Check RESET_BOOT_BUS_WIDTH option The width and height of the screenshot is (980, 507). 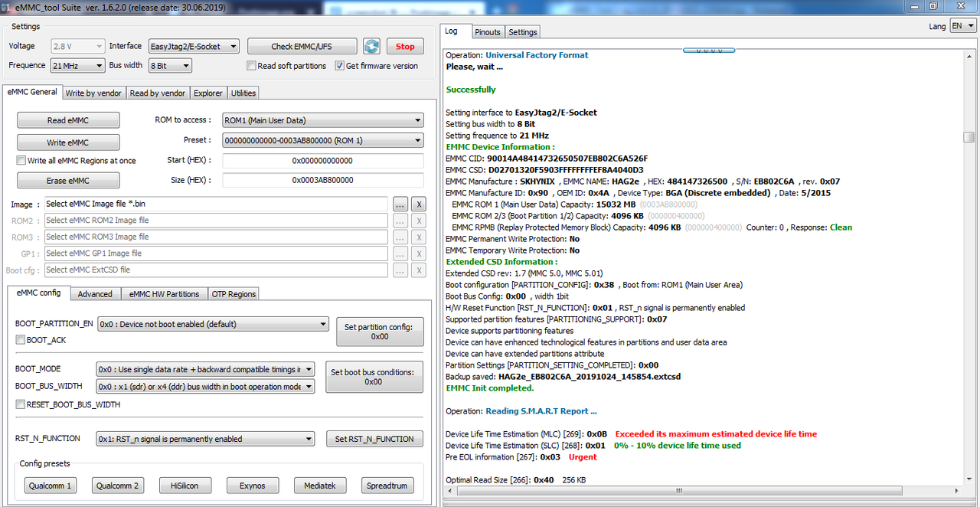[21, 404]
